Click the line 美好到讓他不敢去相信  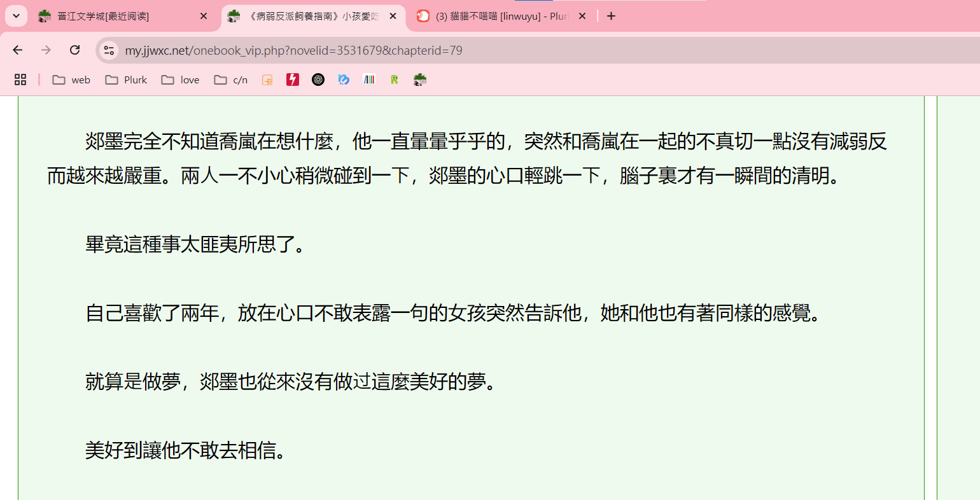click(186, 450)
